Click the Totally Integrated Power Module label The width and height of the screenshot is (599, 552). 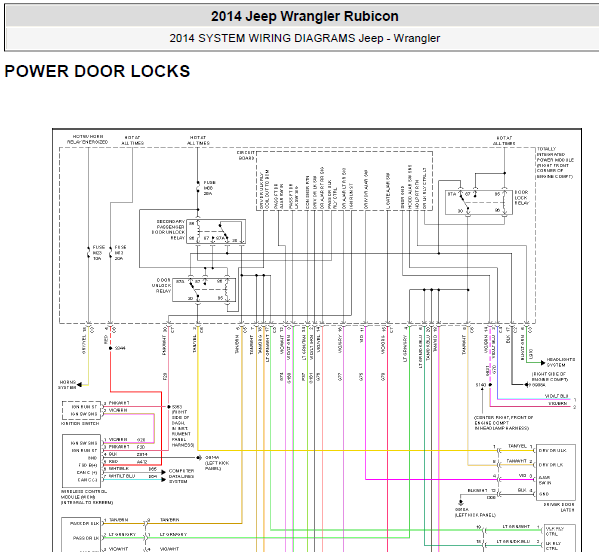555,163
